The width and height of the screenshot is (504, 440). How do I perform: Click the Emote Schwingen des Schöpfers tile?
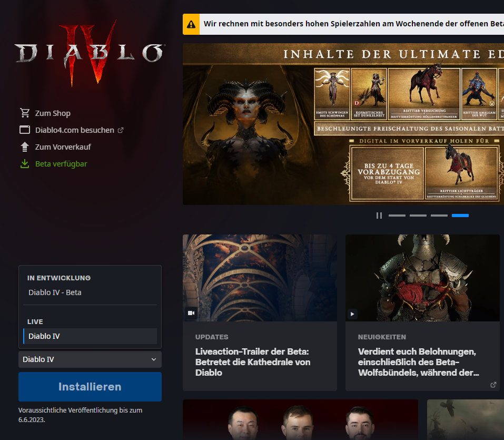(332, 94)
